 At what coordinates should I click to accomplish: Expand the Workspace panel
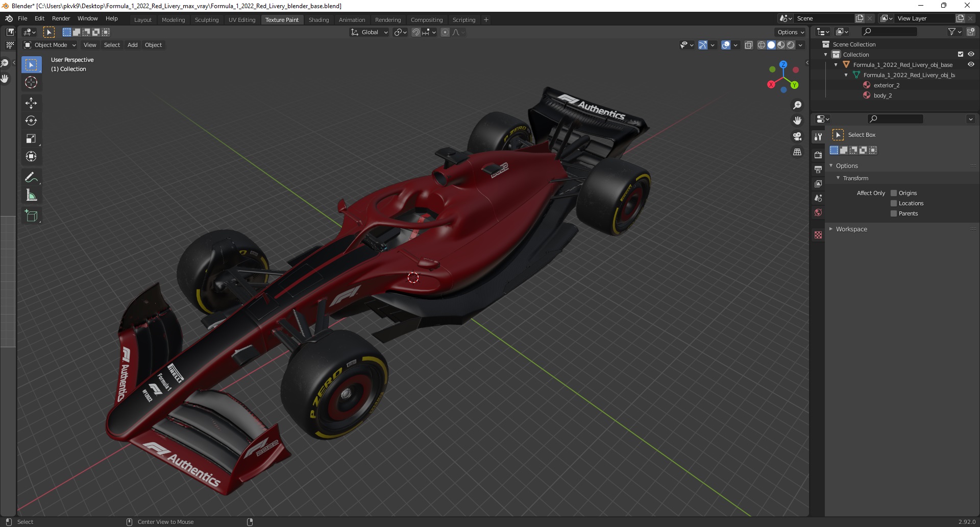(x=831, y=229)
